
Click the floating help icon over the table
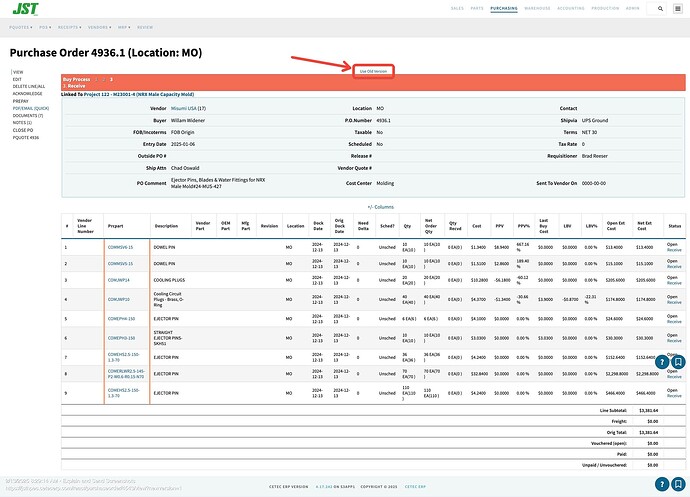[662, 362]
